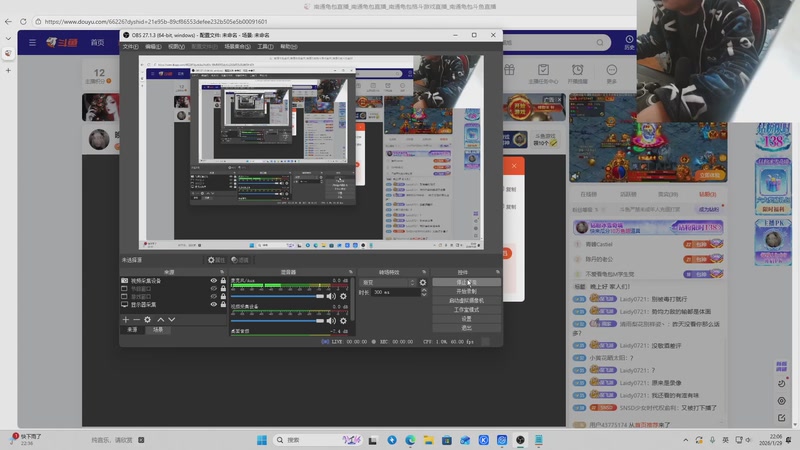This screenshot has height=450, width=800.
Task: Click the transition duration 300 ms field
Action: 395,292
